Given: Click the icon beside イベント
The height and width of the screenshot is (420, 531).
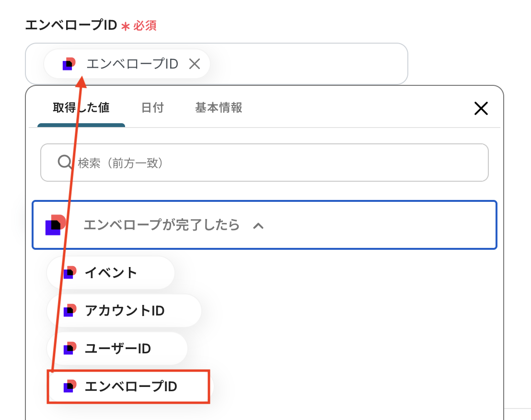Looking at the screenshot, I should (x=70, y=273).
